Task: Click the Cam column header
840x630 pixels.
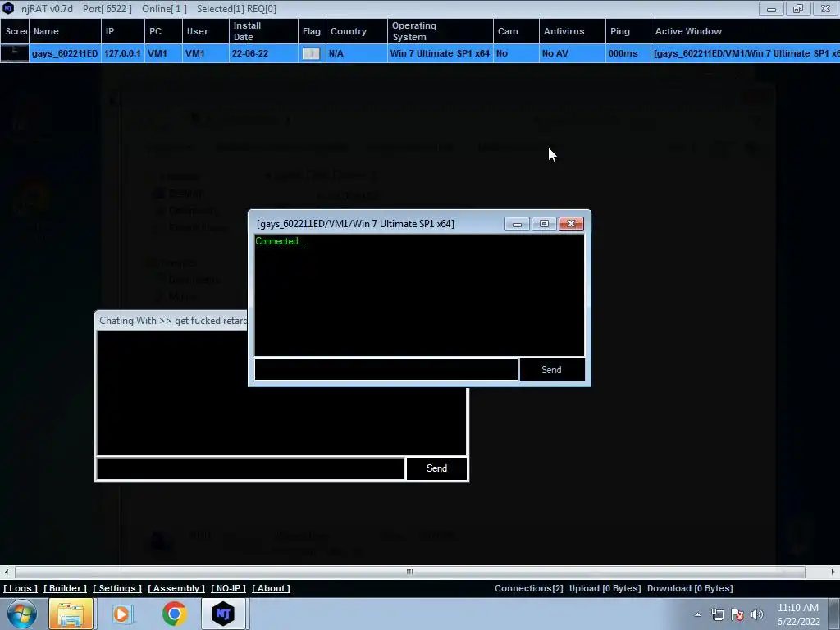Action: 516,31
